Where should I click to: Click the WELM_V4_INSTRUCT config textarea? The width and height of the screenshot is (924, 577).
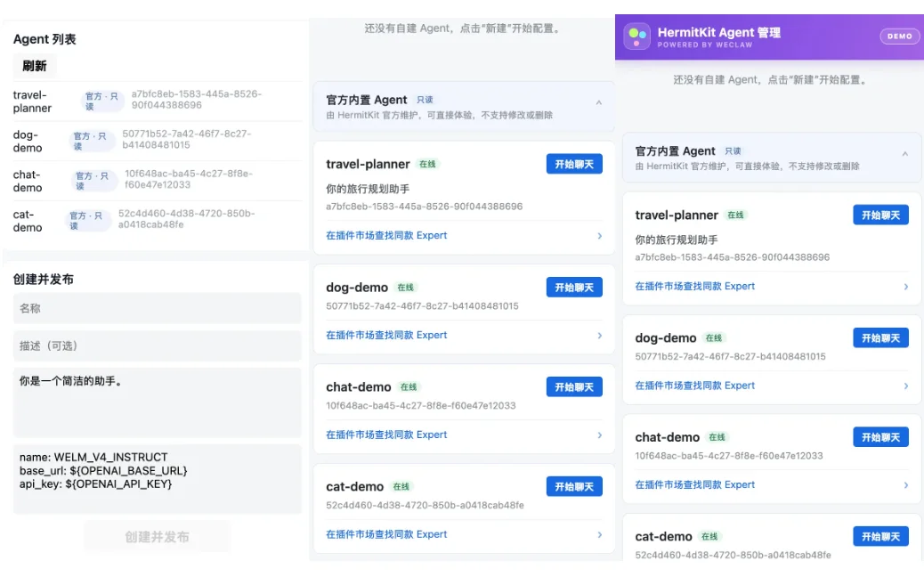[158, 478]
